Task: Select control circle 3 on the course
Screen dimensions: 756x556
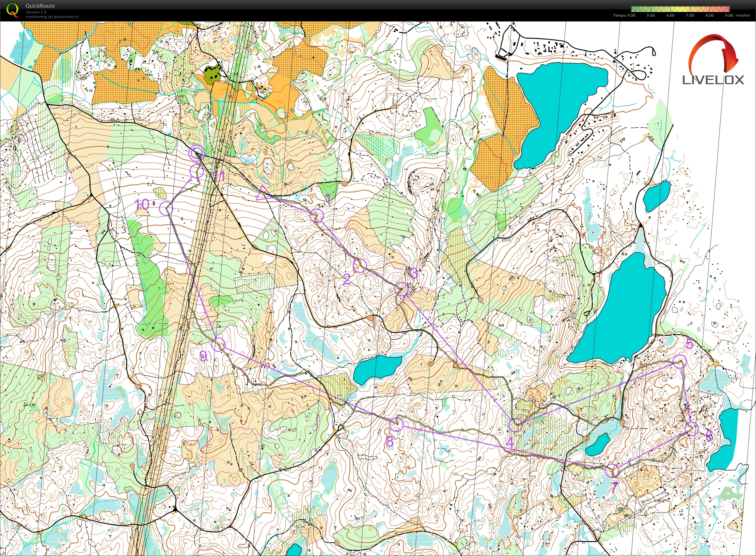Action: point(401,289)
